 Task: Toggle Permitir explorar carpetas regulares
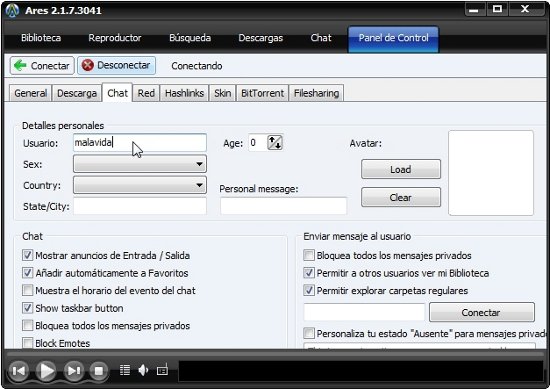click(x=309, y=290)
